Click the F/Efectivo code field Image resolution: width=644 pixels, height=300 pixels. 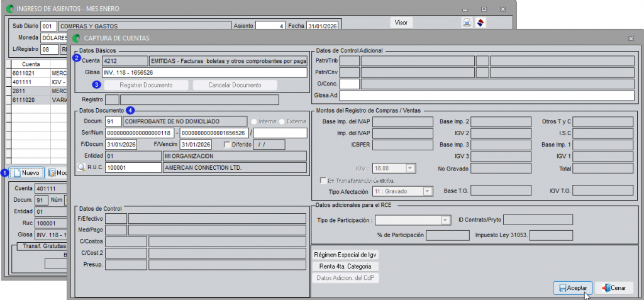coord(116,219)
